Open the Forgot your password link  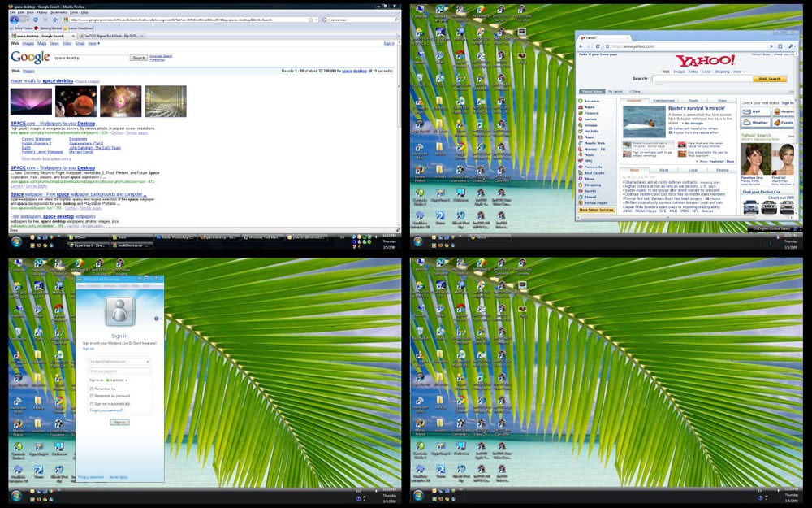pyautogui.click(x=106, y=411)
